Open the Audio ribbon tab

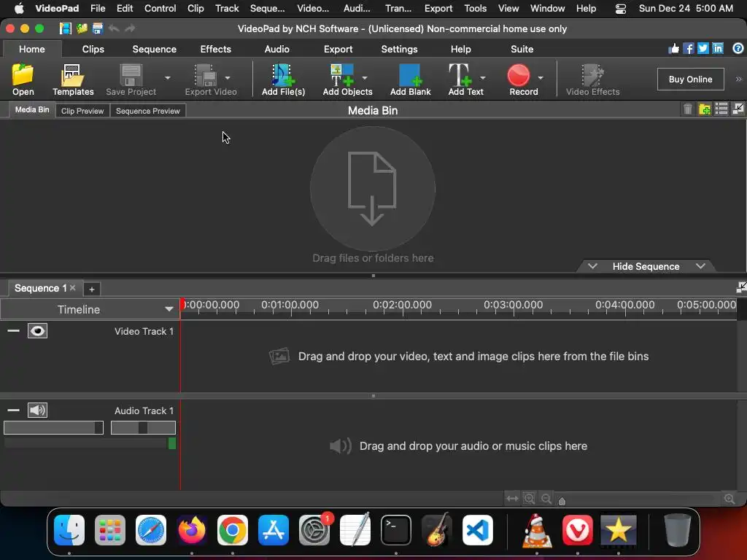coord(276,49)
